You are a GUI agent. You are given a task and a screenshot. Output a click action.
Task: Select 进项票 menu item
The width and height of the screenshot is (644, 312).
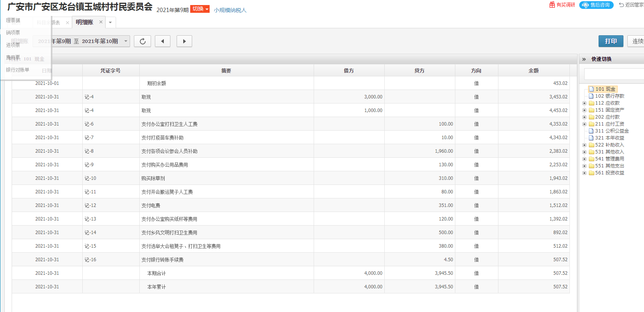point(13,45)
